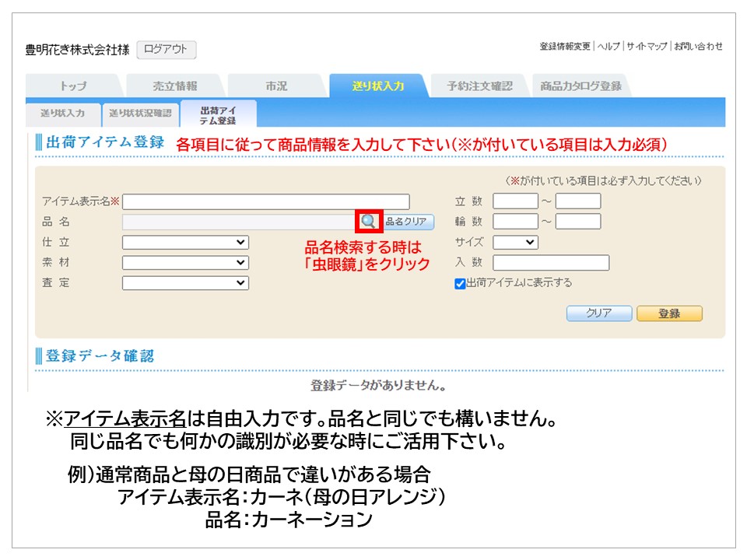Select the 市況 tab
This screenshot has height=560, width=747.
pos(276,86)
